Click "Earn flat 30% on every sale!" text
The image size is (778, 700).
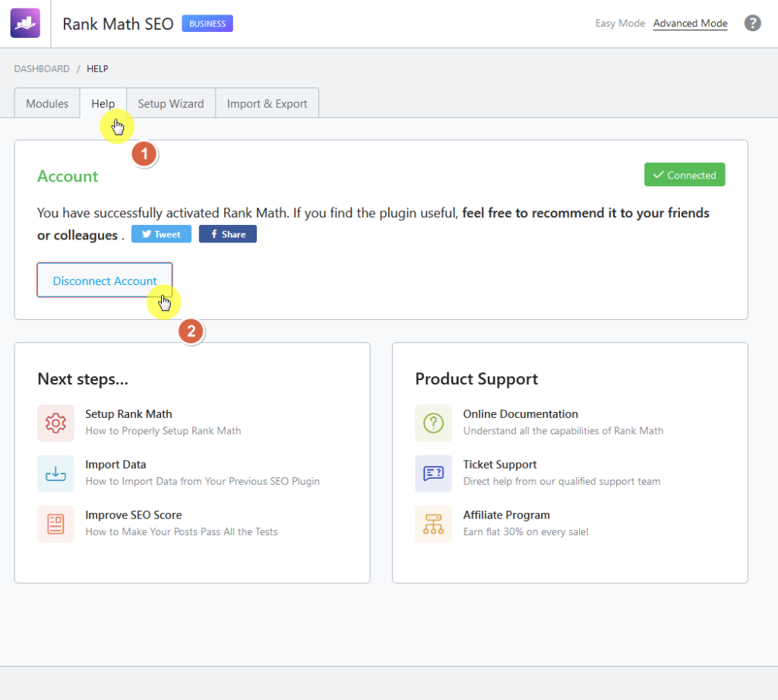(x=526, y=532)
